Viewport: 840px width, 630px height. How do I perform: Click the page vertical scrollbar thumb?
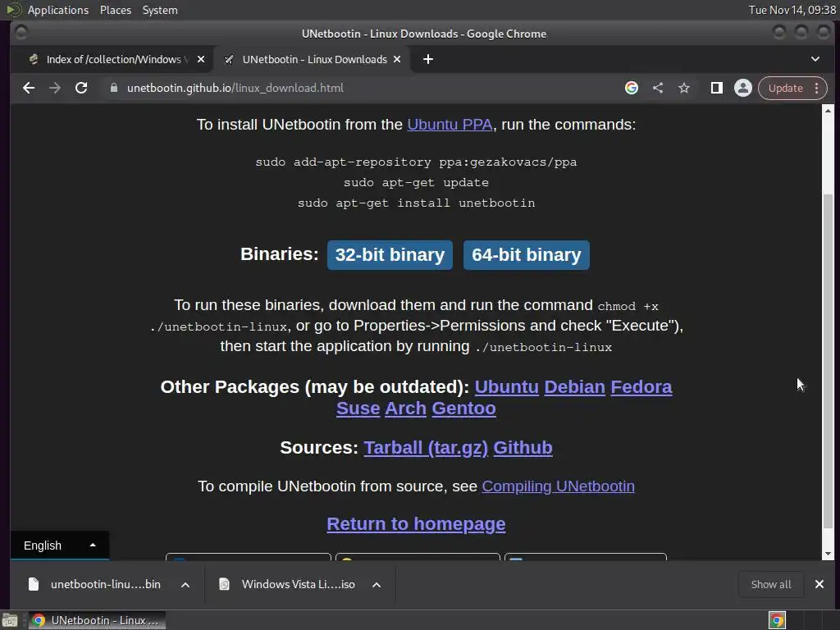click(x=829, y=362)
